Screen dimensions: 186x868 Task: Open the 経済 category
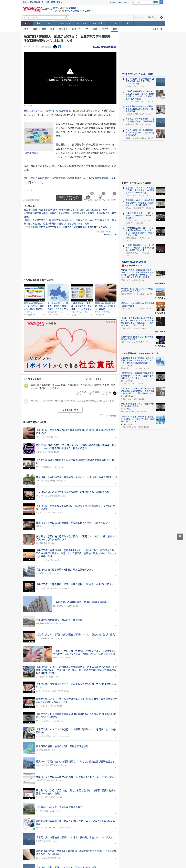[x=52, y=29]
